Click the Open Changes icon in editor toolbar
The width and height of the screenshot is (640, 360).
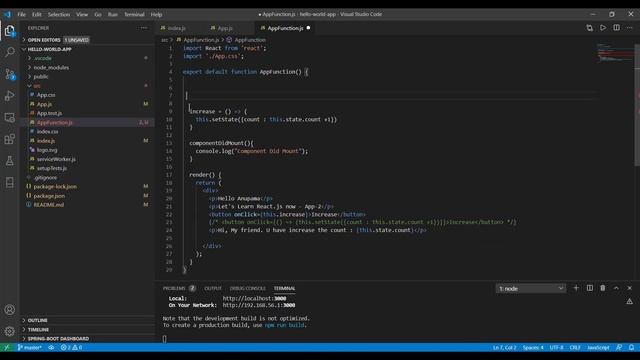coord(589,28)
